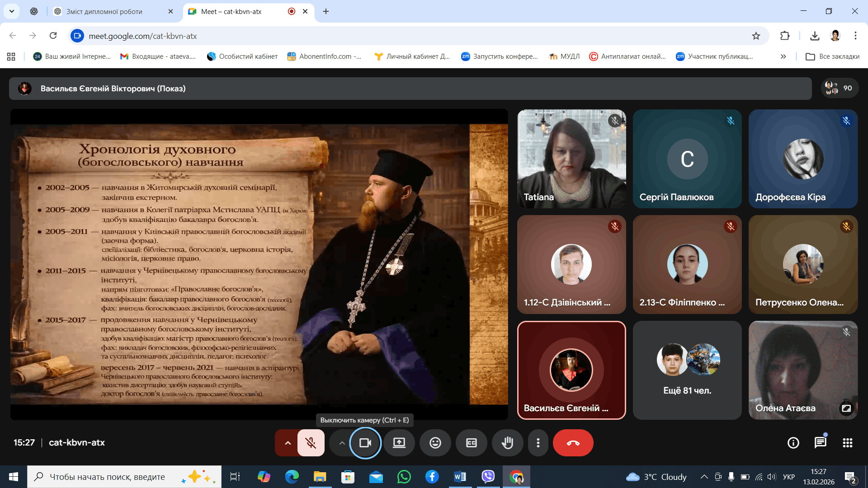Open the participants list showing 90
Screen dimensions: 868x488
tap(839, 88)
